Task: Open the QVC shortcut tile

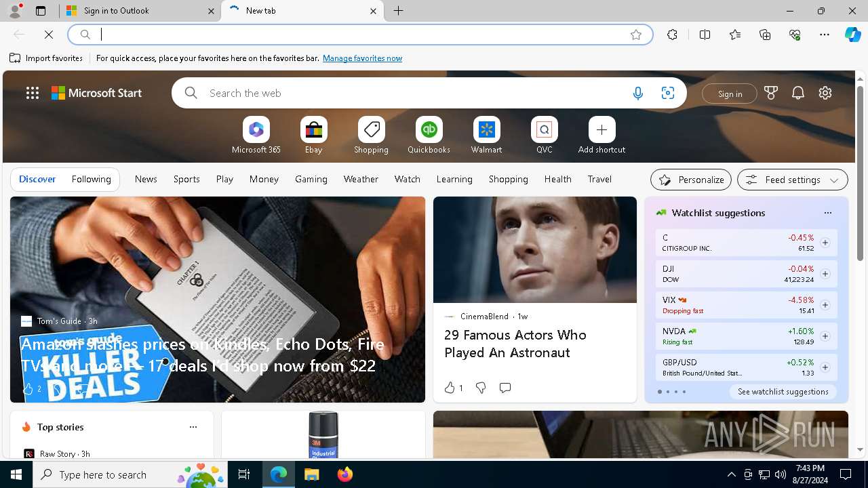Action: point(545,129)
